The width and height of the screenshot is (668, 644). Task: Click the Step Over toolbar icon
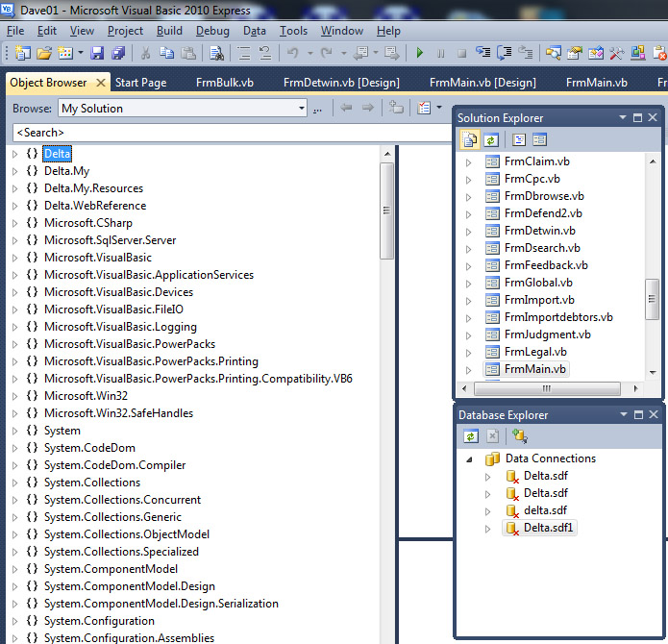[x=505, y=53]
